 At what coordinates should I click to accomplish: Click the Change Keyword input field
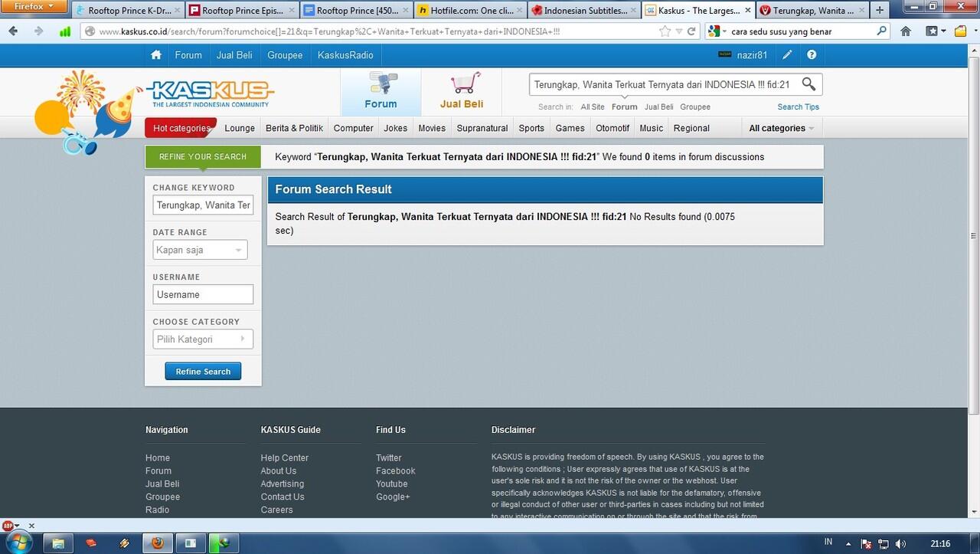pos(203,205)
